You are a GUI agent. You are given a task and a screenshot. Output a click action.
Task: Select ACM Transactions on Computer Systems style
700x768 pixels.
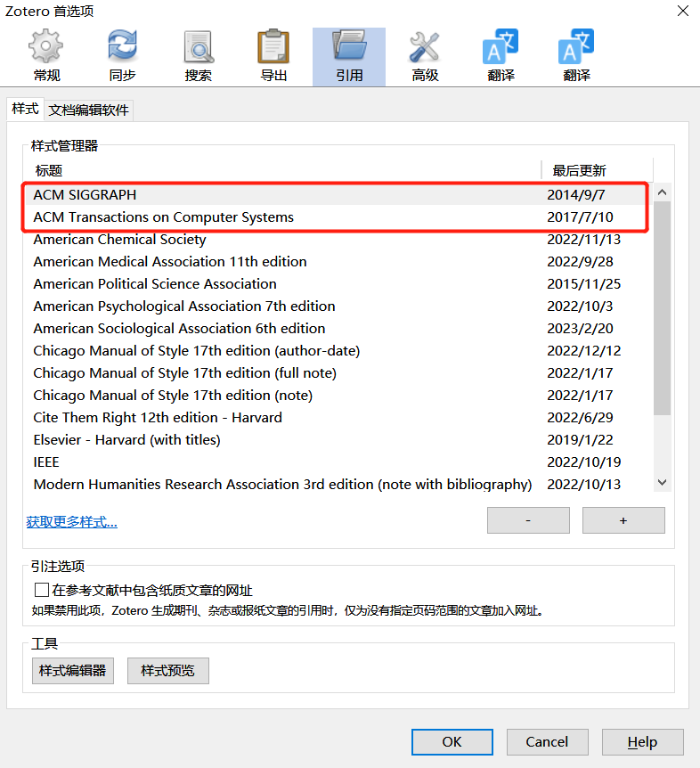(x=338, y=217)
